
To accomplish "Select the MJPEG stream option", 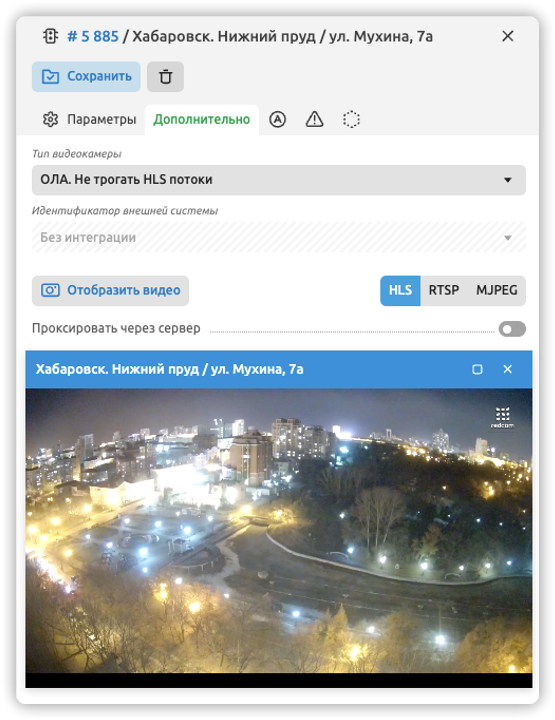I will pyautogui.click(x=497, y=290).
